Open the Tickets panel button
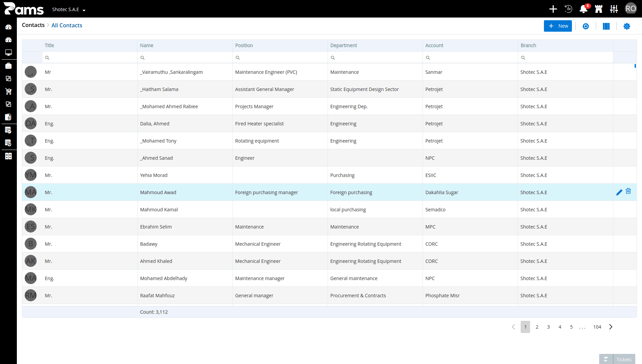Screen dimensions: 642x364 tap(624, 359)
